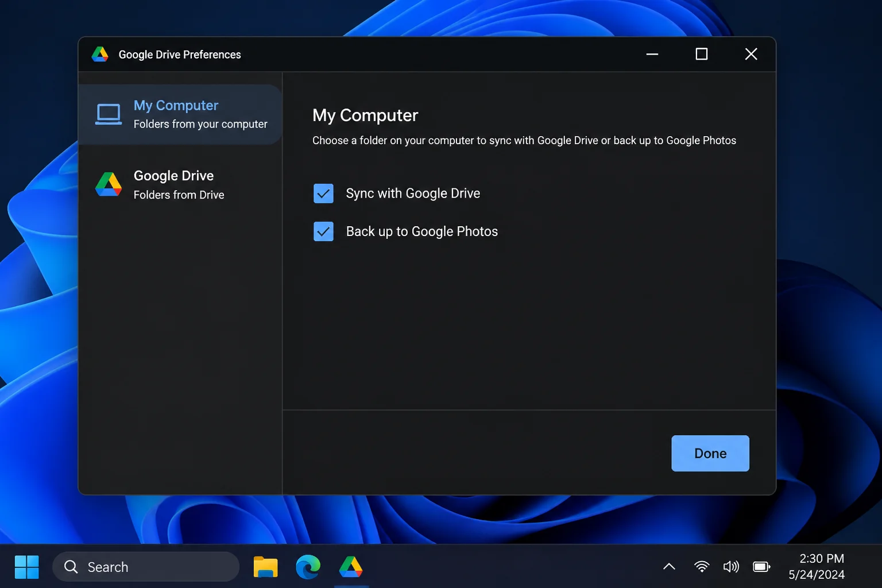Image resolution: width=882 pixels, height=588 pixels.
Task: Uncheck Sync with Google Drive checkbox
Action: tap(323, 194)
